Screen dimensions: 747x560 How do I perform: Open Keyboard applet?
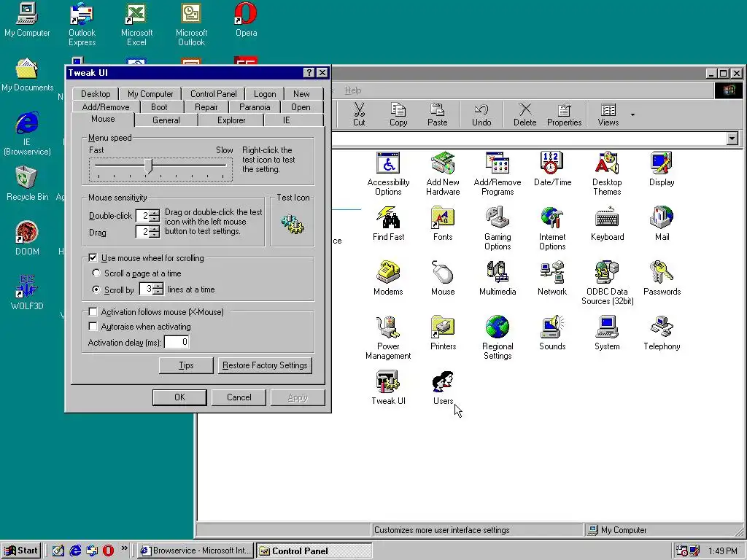click(x=607, y=224)
